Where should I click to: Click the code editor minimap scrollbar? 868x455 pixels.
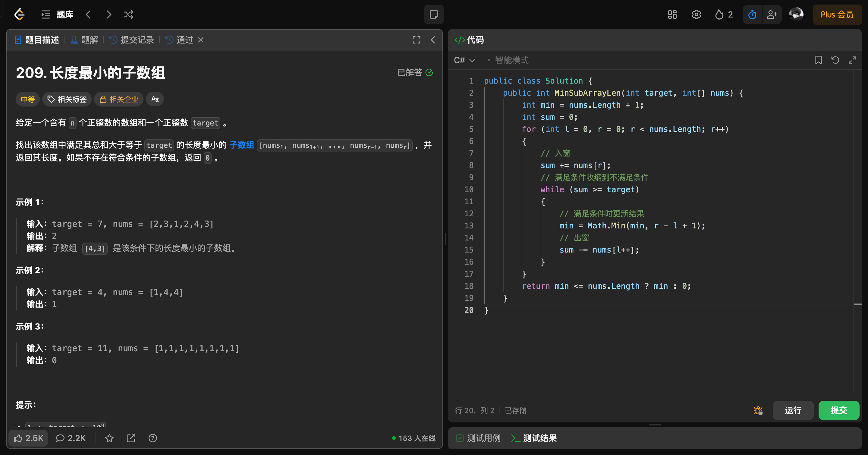(857, 304)
